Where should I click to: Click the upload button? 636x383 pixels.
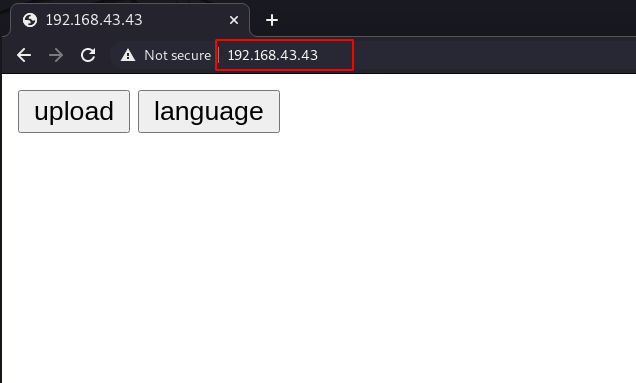[x=74, y=112]
